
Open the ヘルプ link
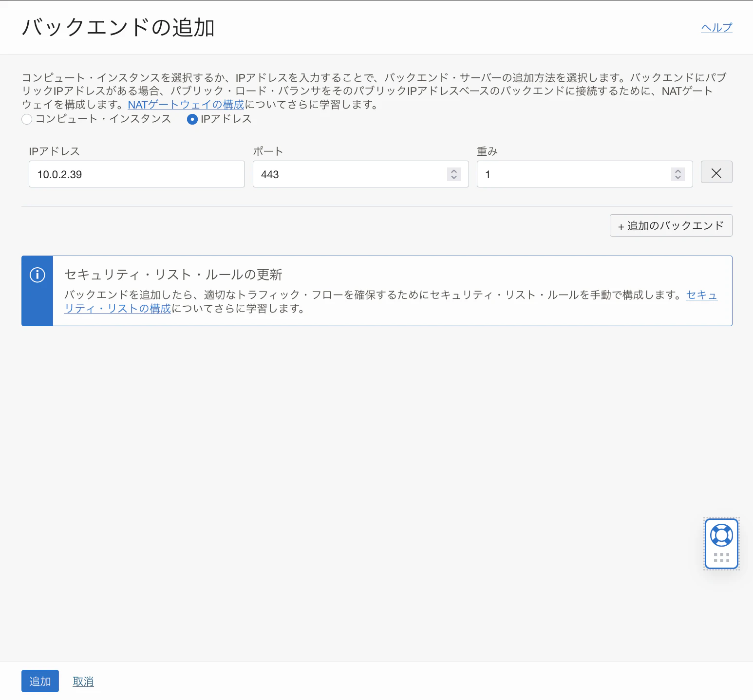click(x=716, y=27)
